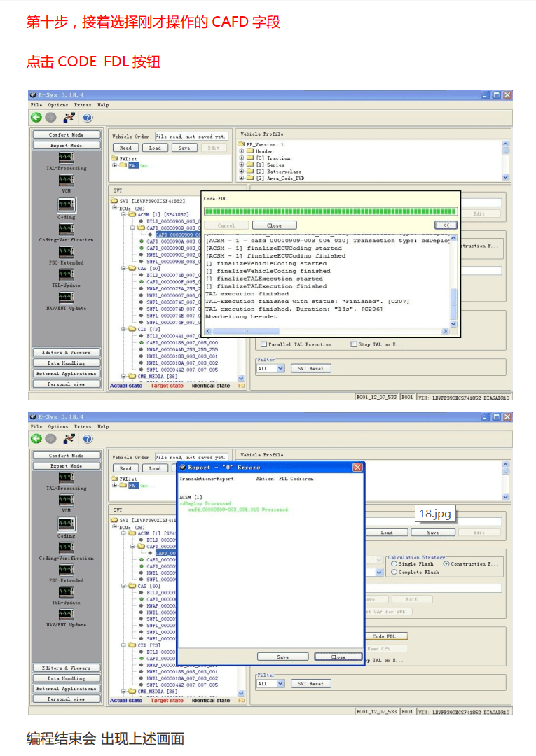Open Filter 'All' dropdown in upper window
The image size is (536, 756).
coord(280,368)
